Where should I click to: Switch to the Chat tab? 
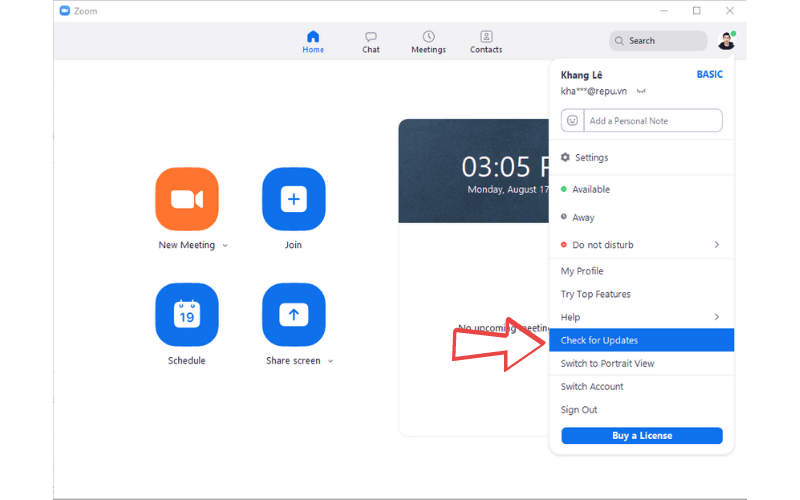coord(371,42)
